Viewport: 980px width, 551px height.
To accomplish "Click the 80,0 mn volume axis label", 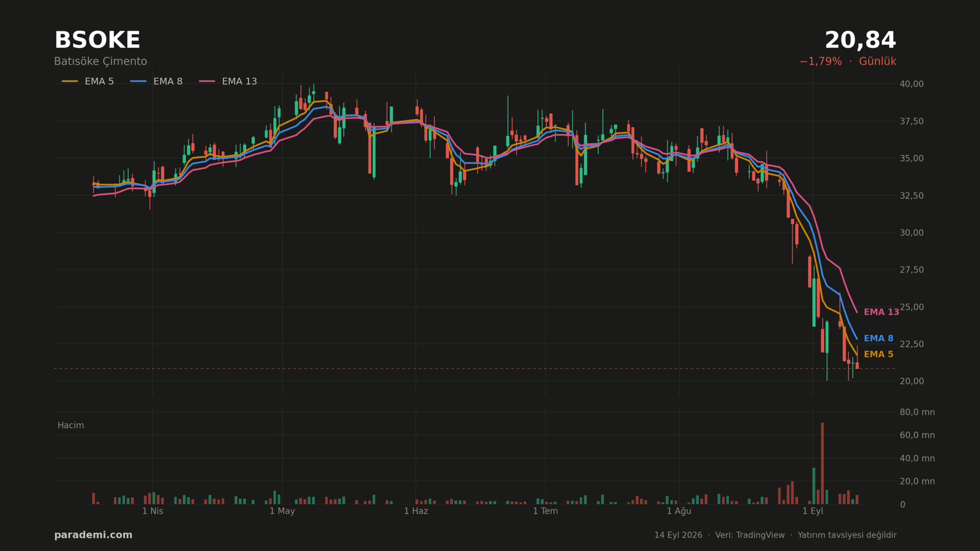I will coord(918,412).
